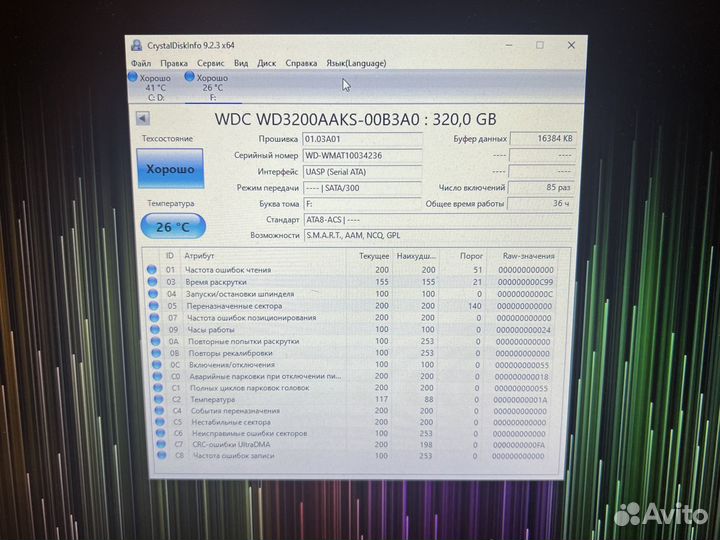Click raw value 0000000000FA
Screen dimensions: 720x540
tap(519, 445)
